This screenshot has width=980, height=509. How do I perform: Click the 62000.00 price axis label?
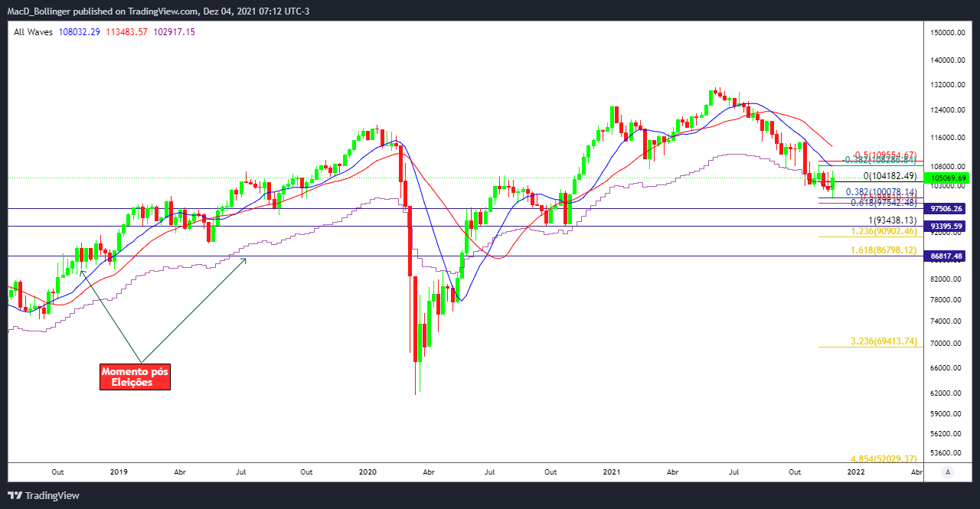(x=946, y=393)
